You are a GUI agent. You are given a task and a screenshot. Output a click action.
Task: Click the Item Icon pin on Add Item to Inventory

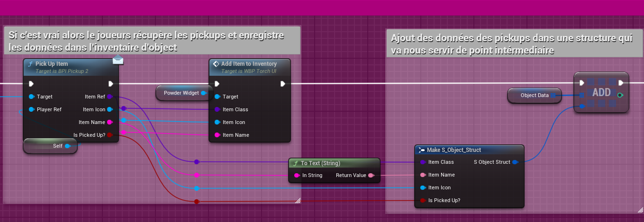point(217,122)
